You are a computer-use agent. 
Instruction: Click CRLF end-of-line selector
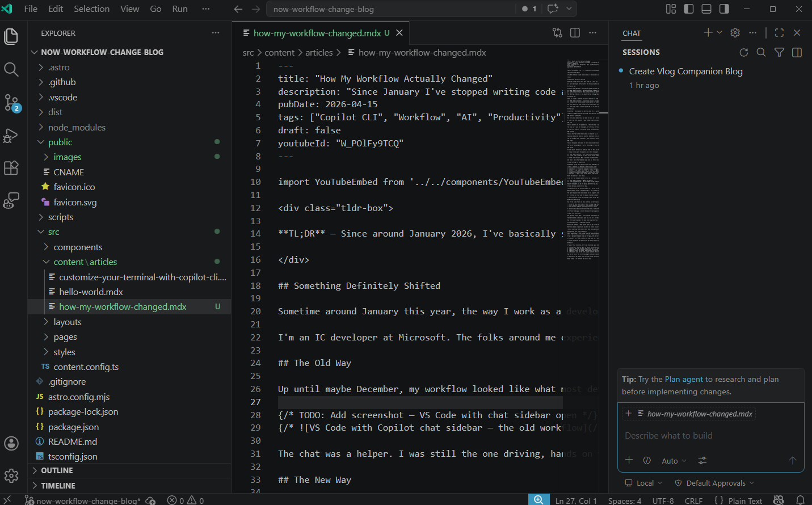coord(693,500)
